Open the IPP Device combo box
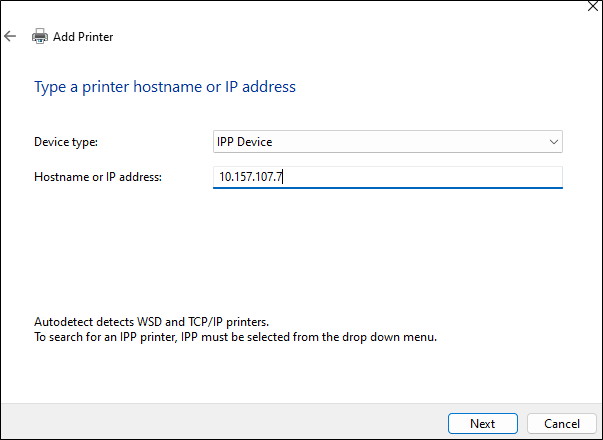Image resolution: width=603 pixels, height=440 pixels. click(x=387, y=142)
